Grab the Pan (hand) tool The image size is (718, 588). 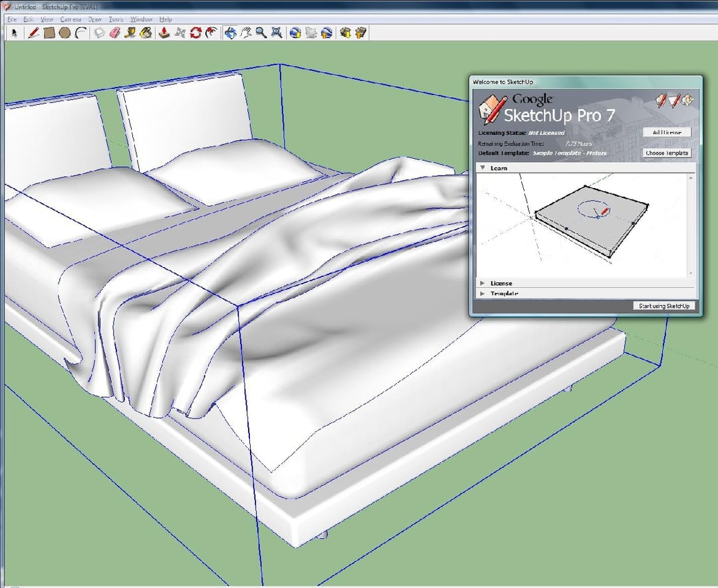[x=245, y=32]
